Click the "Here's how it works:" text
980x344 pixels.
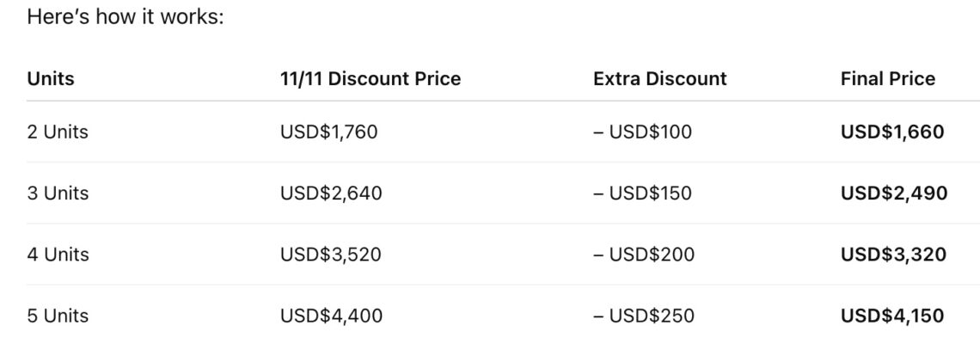[126, 17]
